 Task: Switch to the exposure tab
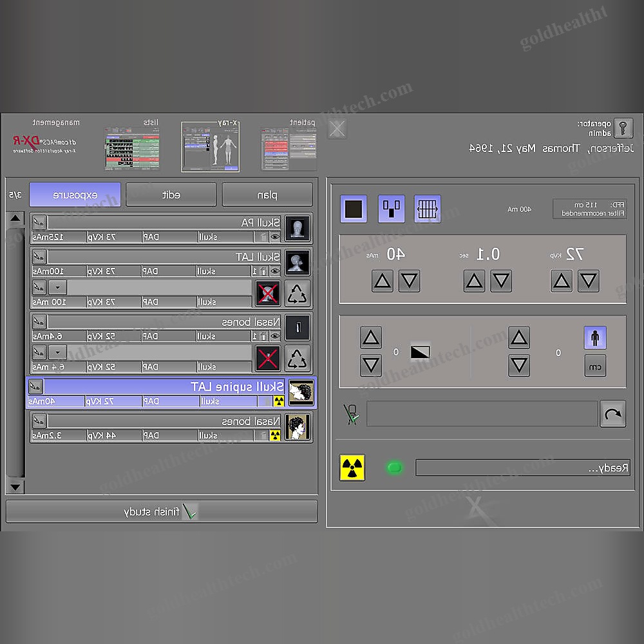[75, 194]
